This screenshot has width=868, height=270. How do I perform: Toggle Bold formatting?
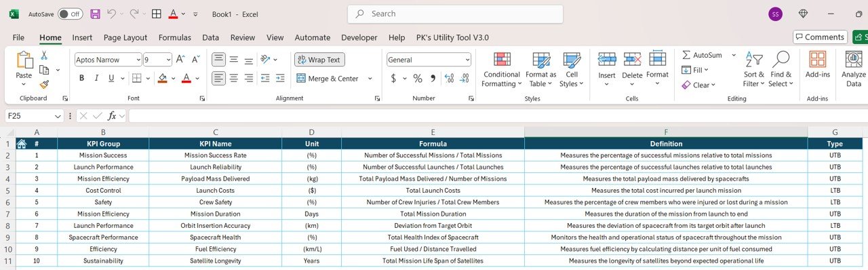click(x=81, y=78)
